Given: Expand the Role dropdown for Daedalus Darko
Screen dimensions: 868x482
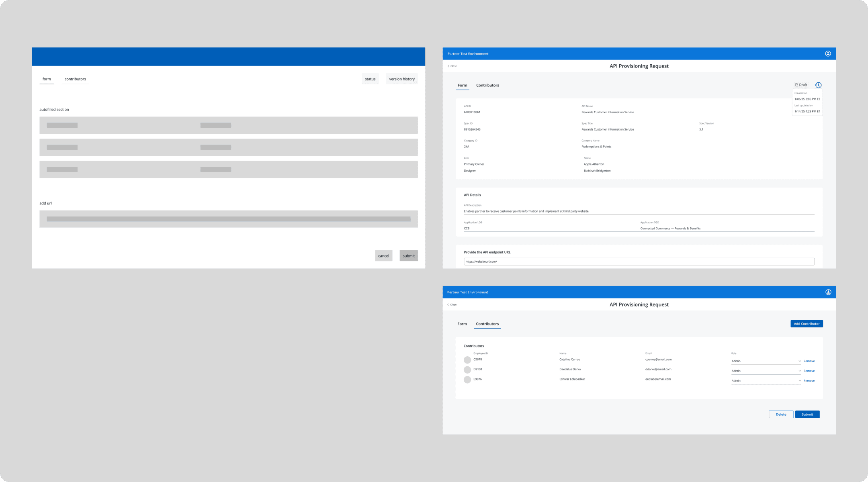Looking at the screenshot, I should 799,371.
